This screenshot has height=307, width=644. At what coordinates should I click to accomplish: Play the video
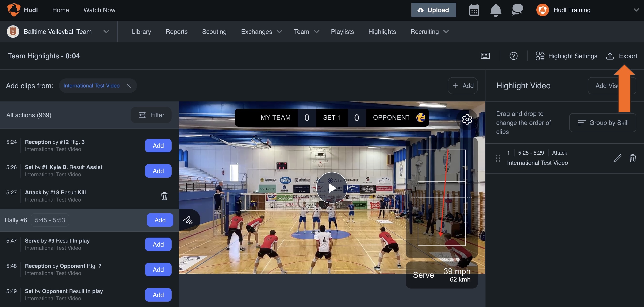coord(331,188)
